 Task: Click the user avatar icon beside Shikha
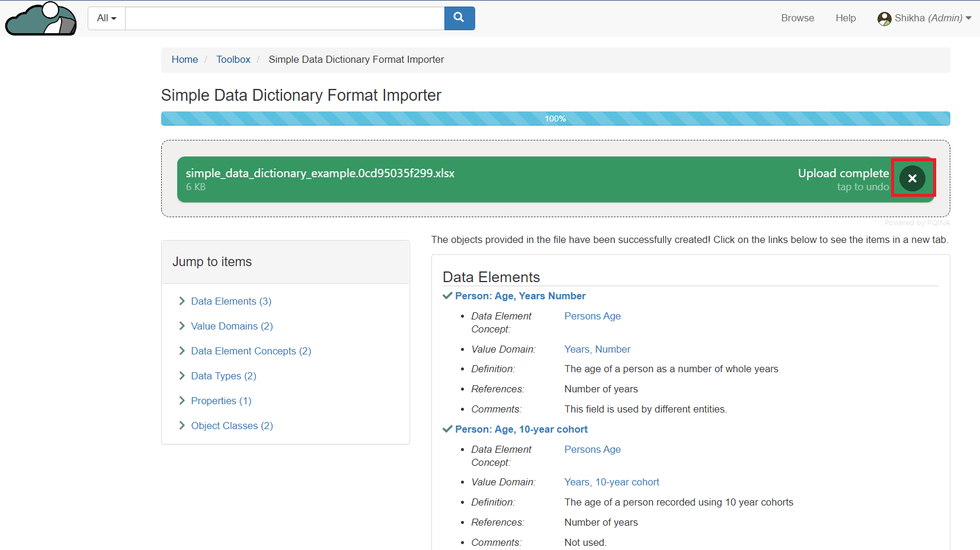coord(884,19)
